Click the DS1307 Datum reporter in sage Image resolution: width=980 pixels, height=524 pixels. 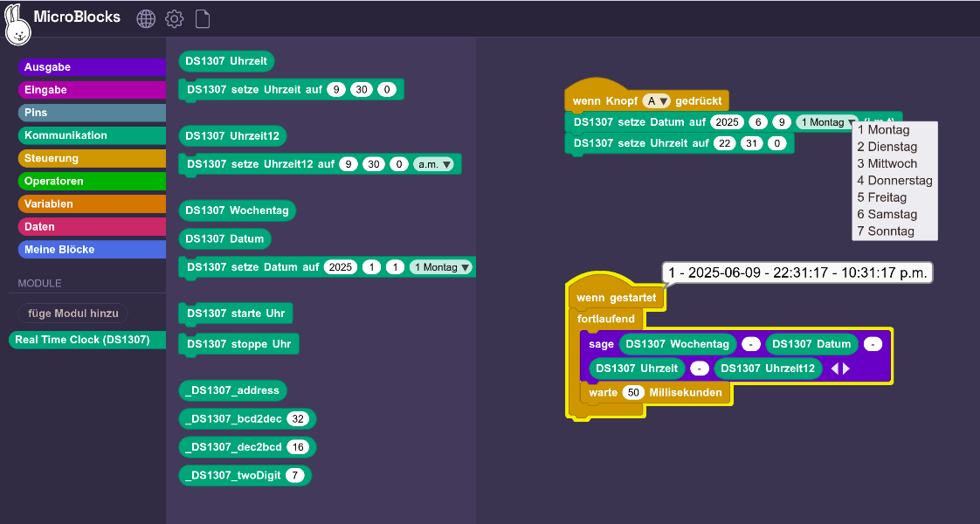811,344
